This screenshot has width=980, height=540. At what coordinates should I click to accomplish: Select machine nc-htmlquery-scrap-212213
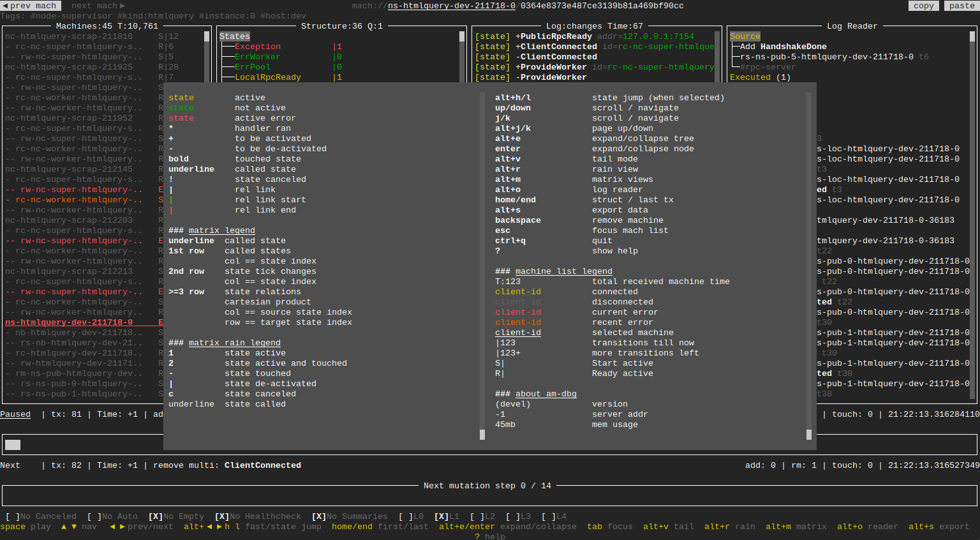pos(84,271)
